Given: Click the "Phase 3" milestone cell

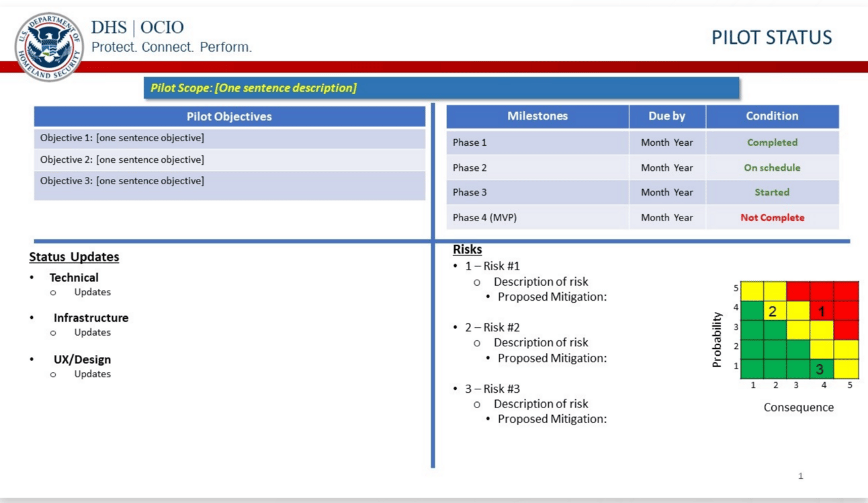Looking at the screenshot, I should (x=537, y=192).
